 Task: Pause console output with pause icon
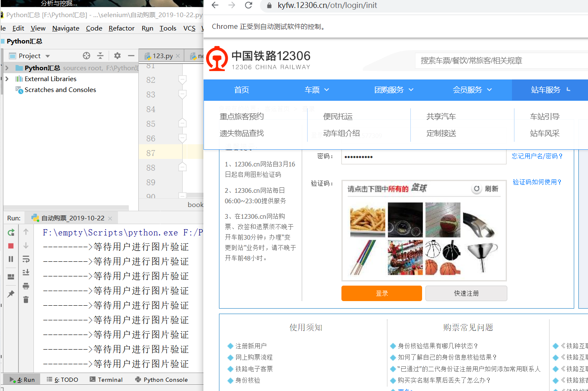(x=11, y=259)
